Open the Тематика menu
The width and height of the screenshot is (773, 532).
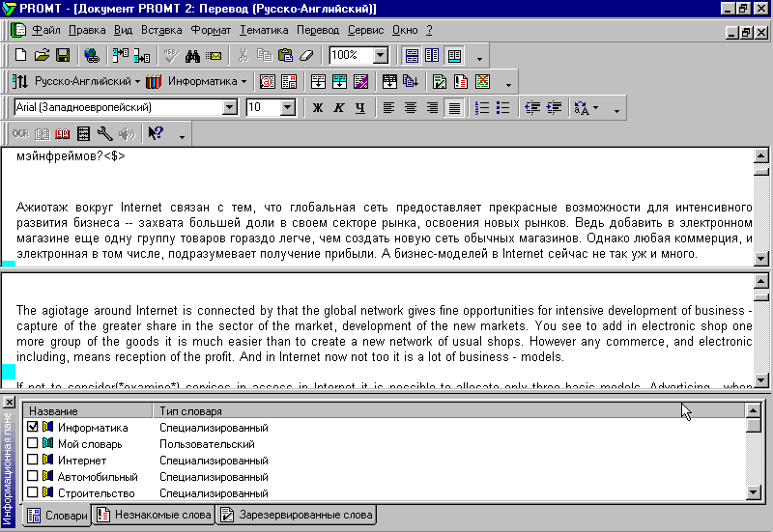[264, 30]
